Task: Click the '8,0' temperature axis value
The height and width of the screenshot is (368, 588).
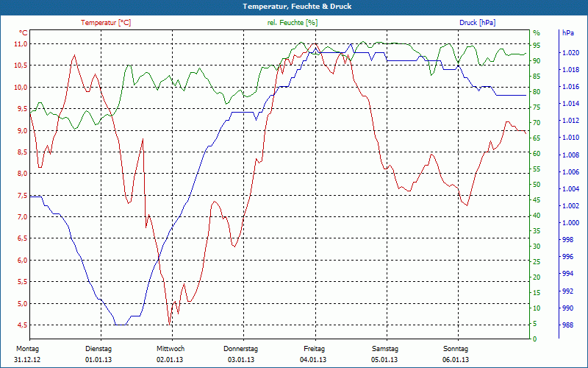Action: pyautogui.click(x=22, y=174)
